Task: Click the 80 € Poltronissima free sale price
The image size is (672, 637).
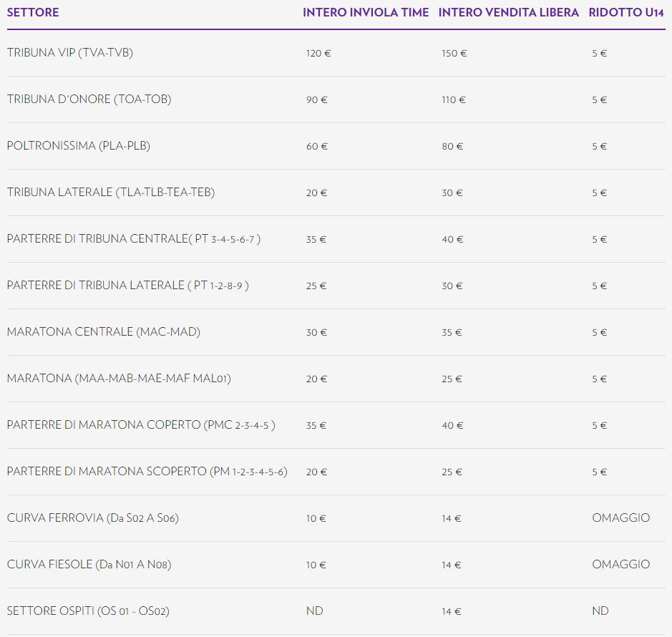Action: 452,146
